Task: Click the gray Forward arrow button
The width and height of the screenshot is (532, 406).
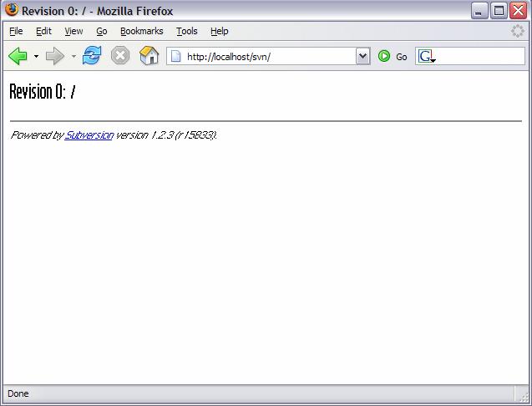Action: [55, 56]
